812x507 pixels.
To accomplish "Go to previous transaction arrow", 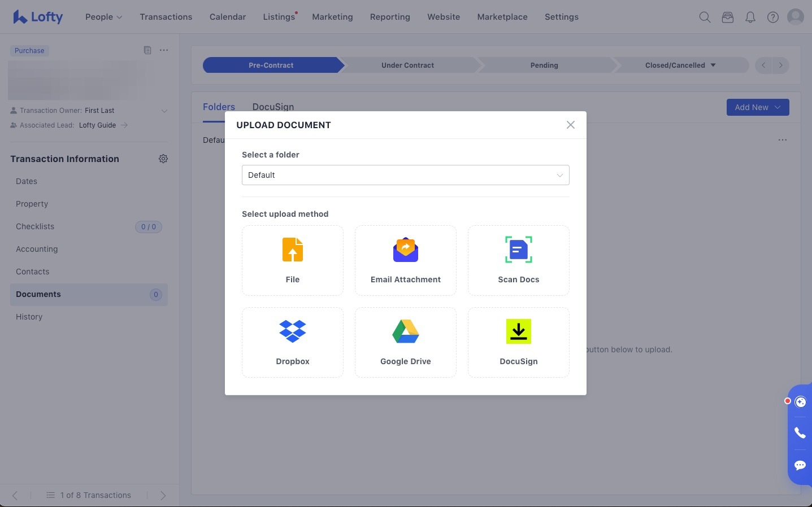I will point(15,495).
